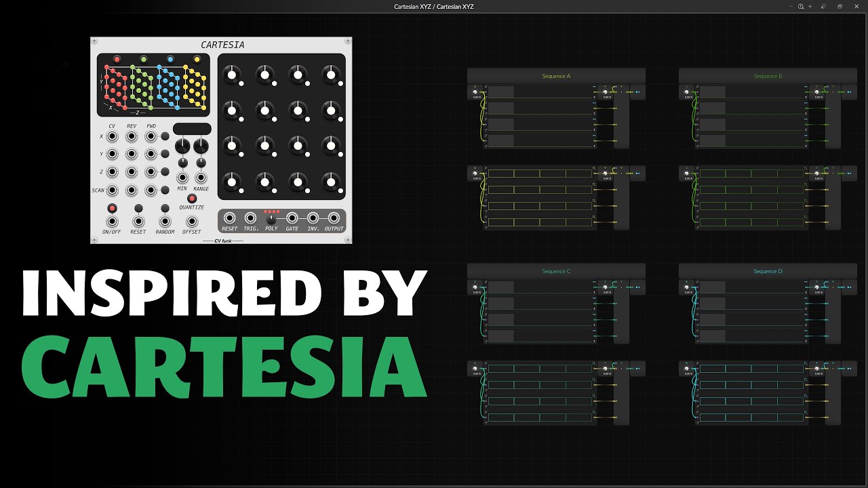Click the large RANGE knob

(201, 146)
